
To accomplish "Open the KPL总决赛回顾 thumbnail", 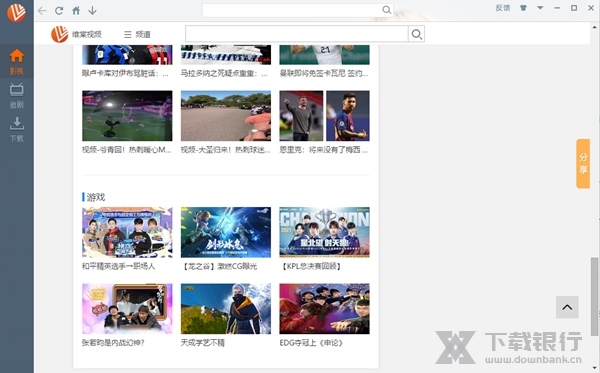I will pyautogui.click(x=324, y=232).
